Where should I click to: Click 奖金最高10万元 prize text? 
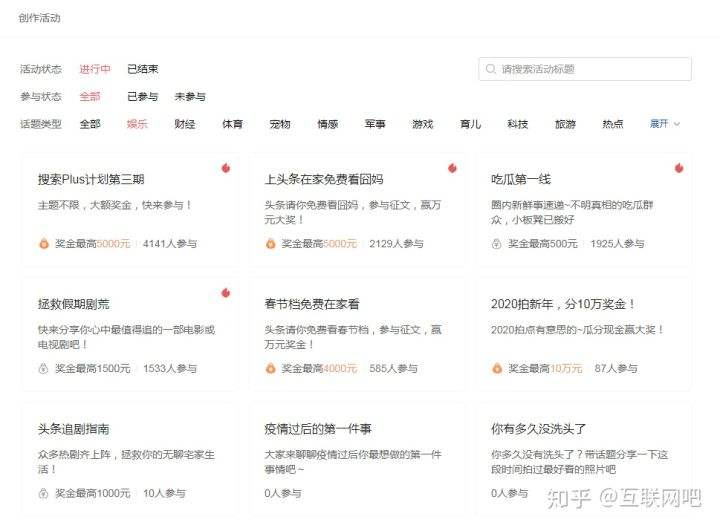(x=545, y=369)
